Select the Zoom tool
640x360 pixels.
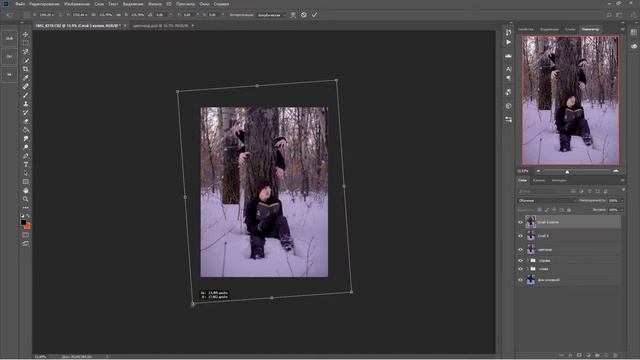pos(26,199)
